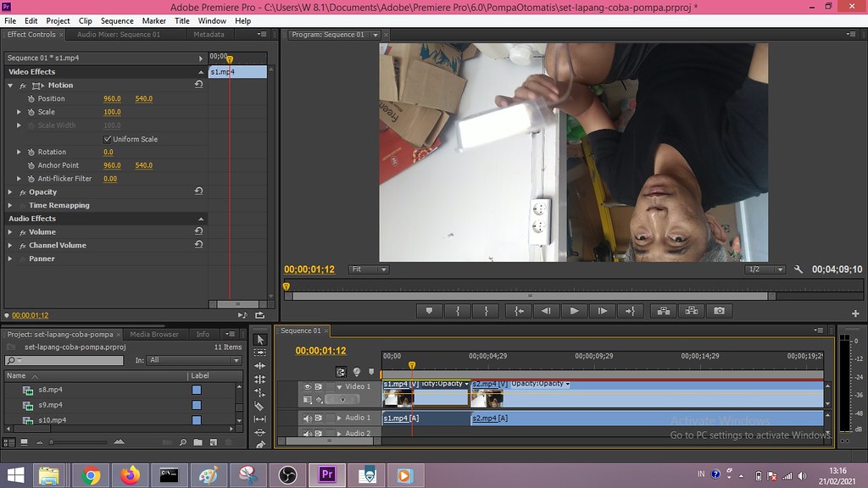The image size is (868, 488).
Task: Open the Marker menu
Action: tap(154, 21)
